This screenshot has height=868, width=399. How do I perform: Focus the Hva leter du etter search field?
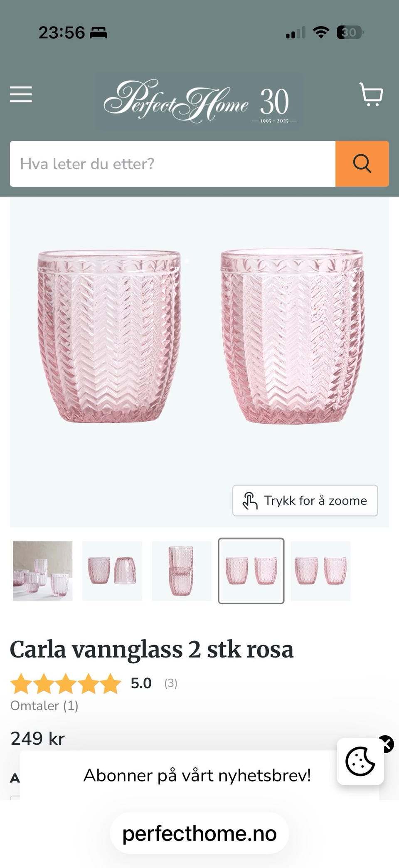[x=172, y=164]
